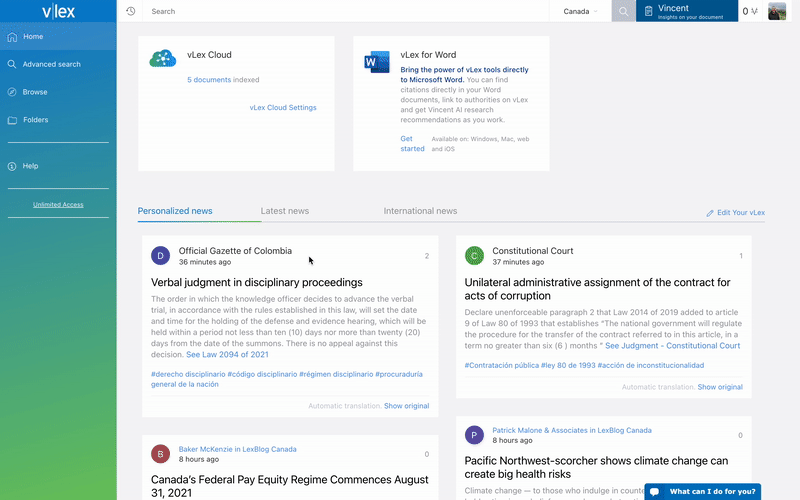Click Get started for vLex for Word
The width and height of the screenshot is (800, 500).
tap(412, 143)
